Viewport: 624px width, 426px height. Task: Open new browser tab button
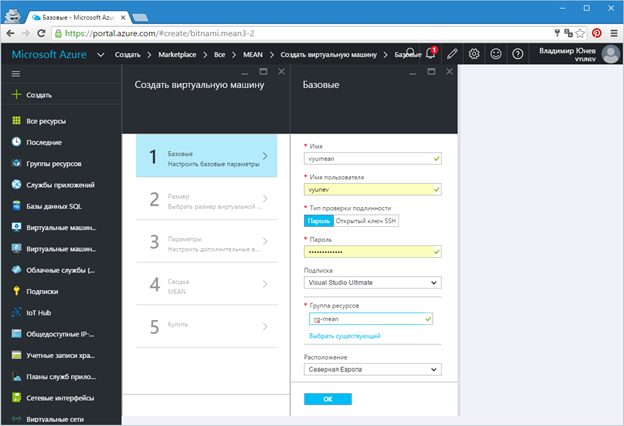pyautogui.click(x=140, y=18)
